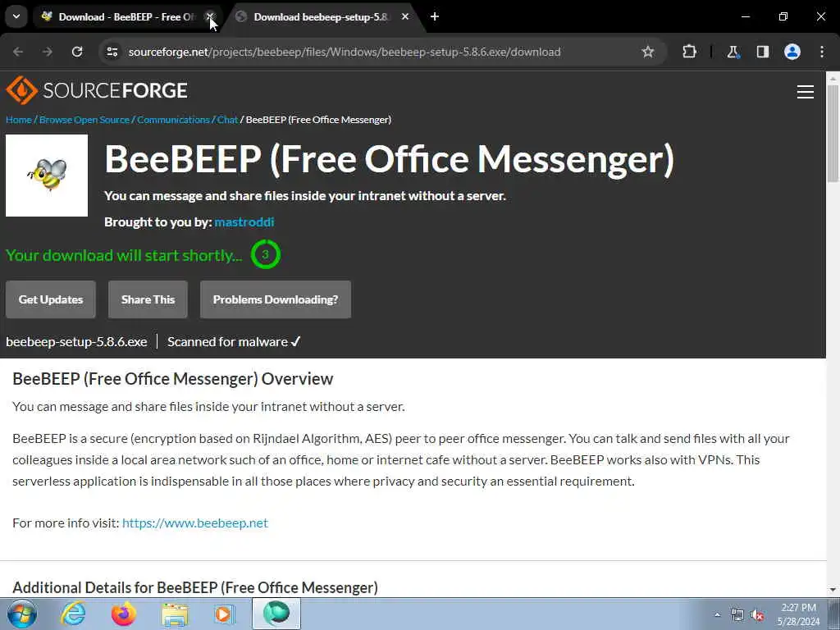Viewport: 840px width, 630px height.
Task: Launch Internet Explorer from the taskbar
Action: (x=73, y=614)
